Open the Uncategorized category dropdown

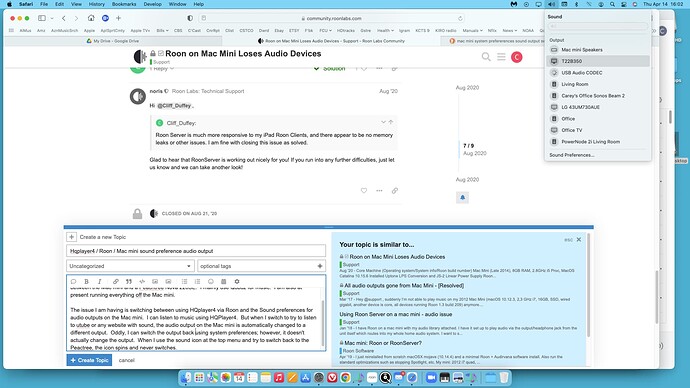(130, 266)
